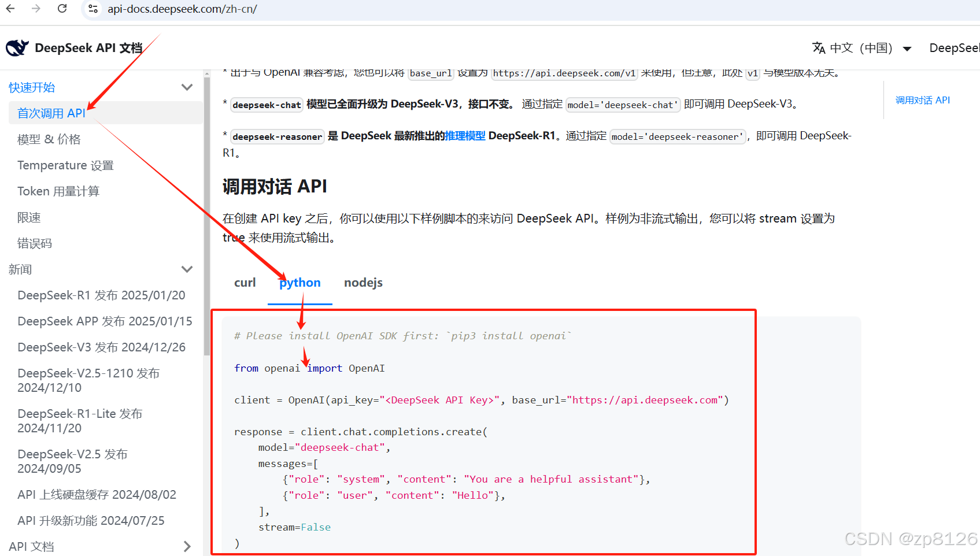Image resolution: width=980 pixels, height=556 pixels.
Task: Open Token 用量计算 page
Action: [x=58, y=191]
